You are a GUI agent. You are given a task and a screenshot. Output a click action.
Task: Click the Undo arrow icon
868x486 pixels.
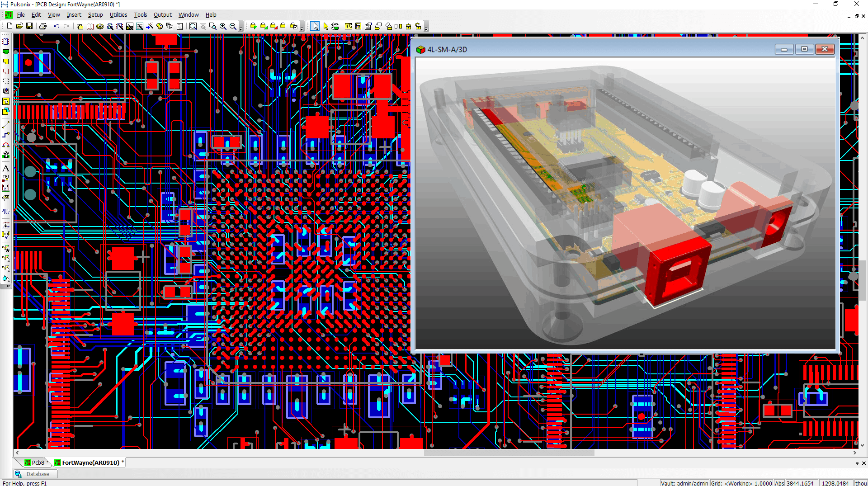point(57,26)
